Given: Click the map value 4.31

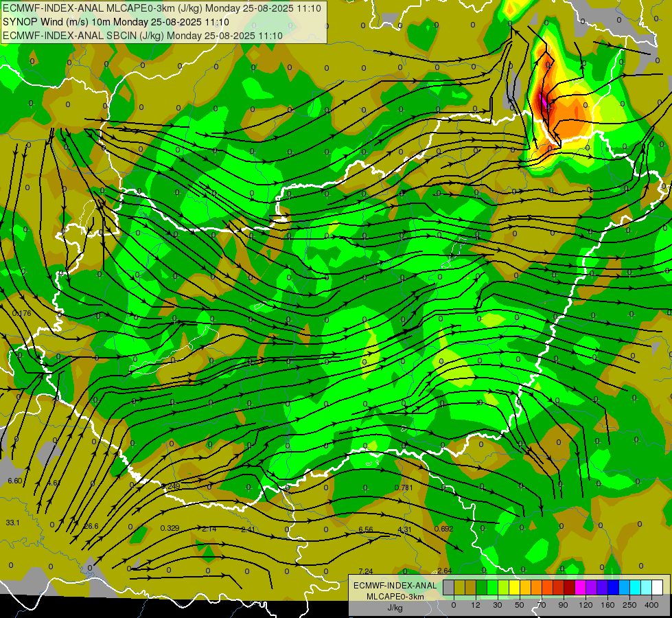Looking at the screenshot, I should (404, 529).
